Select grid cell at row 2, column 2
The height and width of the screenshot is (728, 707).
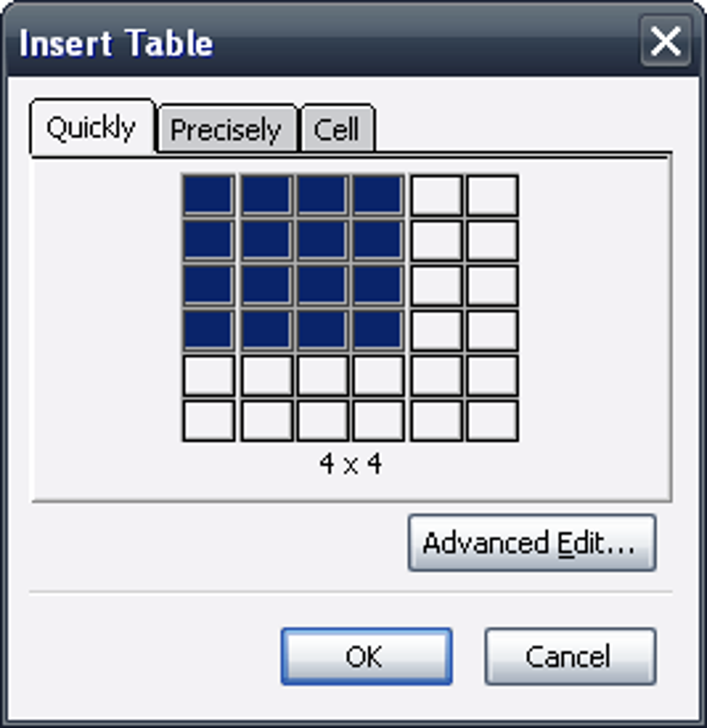tap(266, 240)
